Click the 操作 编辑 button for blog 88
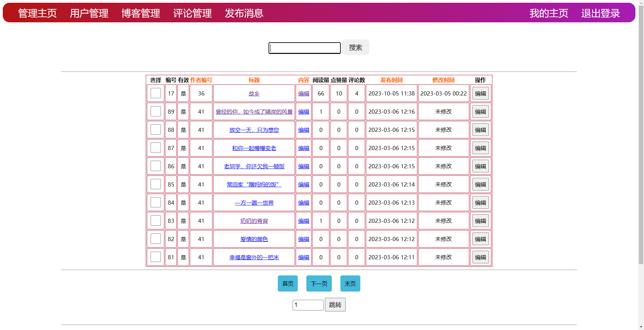This screenshot has height=330, width=644. pos(480,130)
